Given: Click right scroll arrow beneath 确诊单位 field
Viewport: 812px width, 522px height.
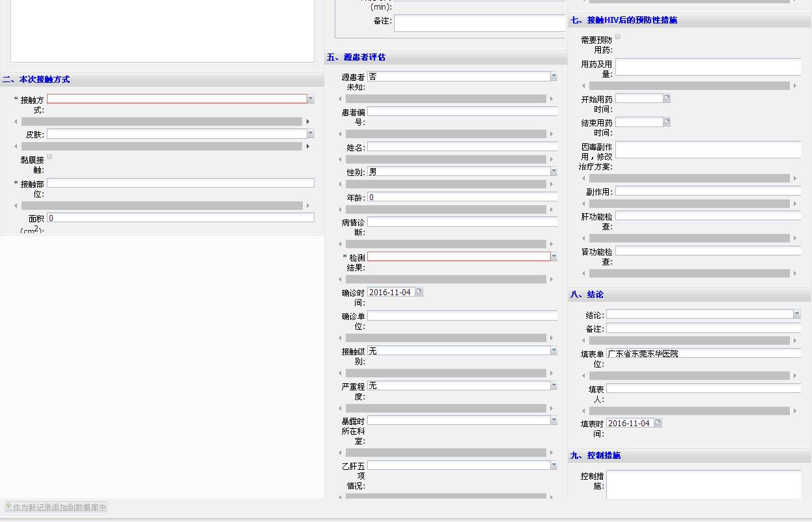Looking at the screenshot, I should pyautogui.click(x=552, y=338).
